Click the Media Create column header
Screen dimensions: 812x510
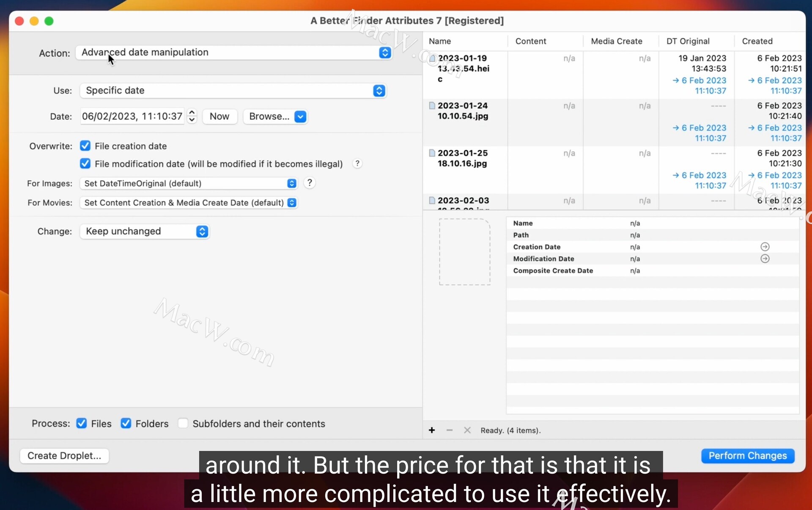pyautogui.click(x=621, y=41)
